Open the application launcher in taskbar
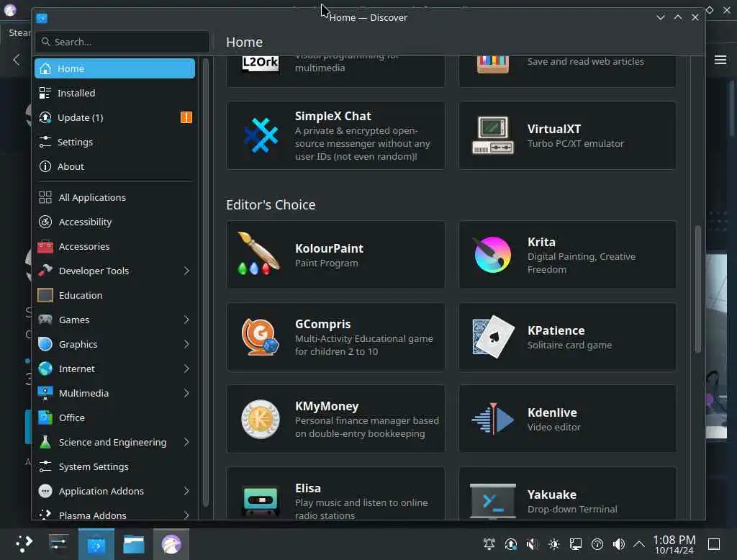Image resolution: width=737 pixels, height=560 pixels. click(24, 544)
